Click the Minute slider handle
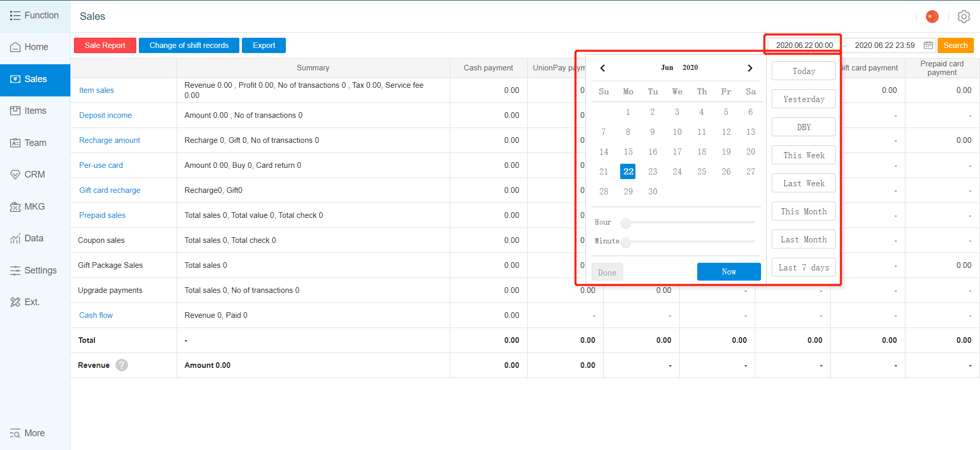Viewport: 980px width, 450px height. 626,242
